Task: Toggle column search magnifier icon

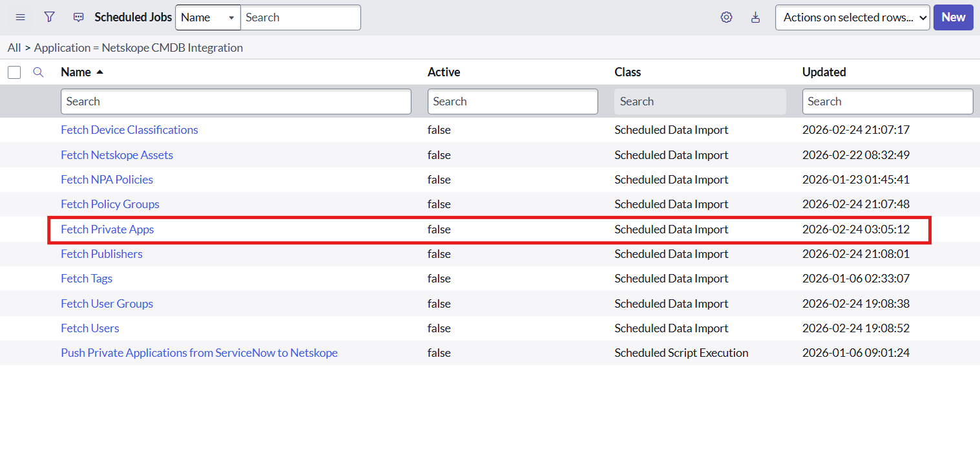Action: pos(38,72)
